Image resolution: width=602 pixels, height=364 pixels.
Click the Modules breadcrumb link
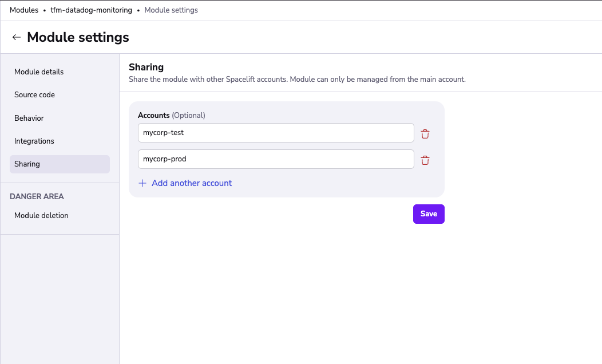coord(24,10)
